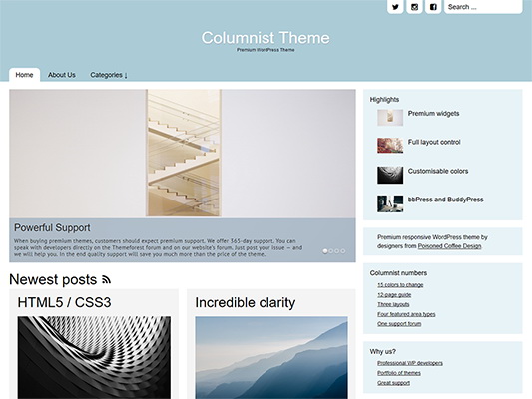
Task: Open the 15 colors to change link
Action: pos(400,285)
